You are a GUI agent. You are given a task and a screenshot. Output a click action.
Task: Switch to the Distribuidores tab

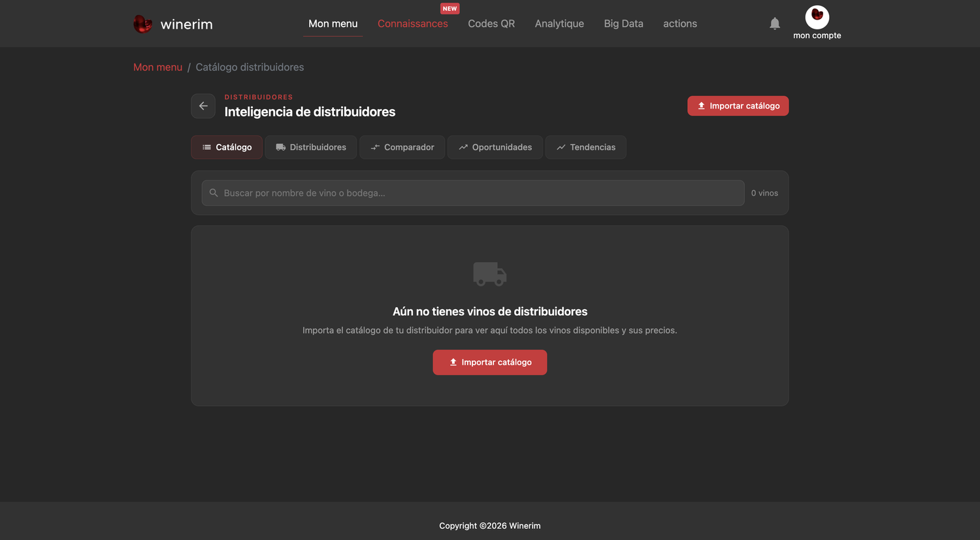coord(311,147)
